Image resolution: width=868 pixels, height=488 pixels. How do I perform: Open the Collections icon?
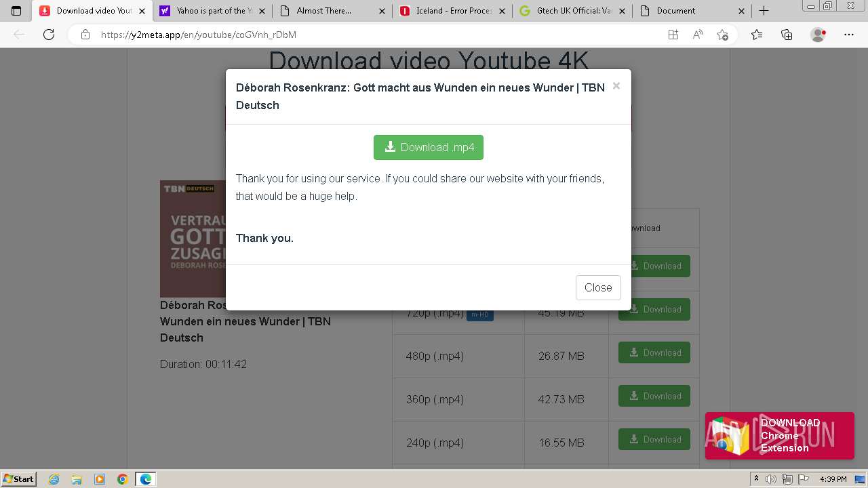click(787, 35)
